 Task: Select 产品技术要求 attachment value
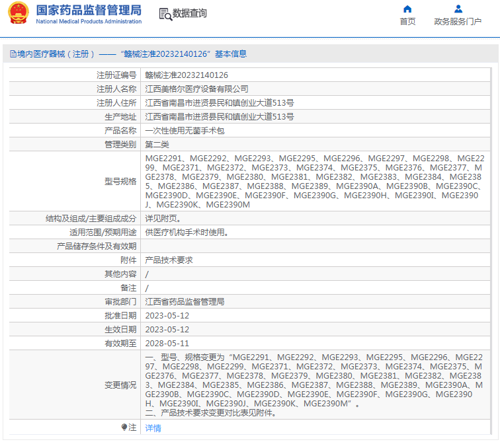point(169,260)
